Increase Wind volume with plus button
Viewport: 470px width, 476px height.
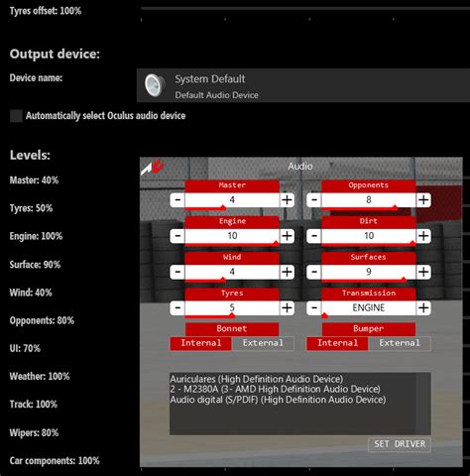[287, 272]
